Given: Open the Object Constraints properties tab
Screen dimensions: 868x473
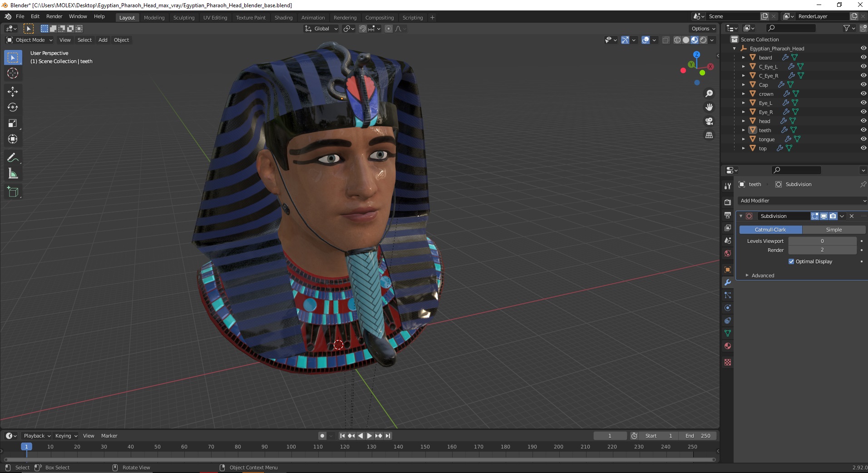Looking at the screenshot, I should click(x=728, y=320).
